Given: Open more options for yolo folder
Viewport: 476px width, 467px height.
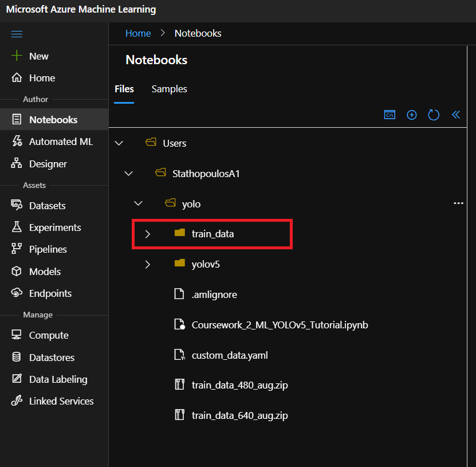Looking at the screenshot, I should coord(458,203).
